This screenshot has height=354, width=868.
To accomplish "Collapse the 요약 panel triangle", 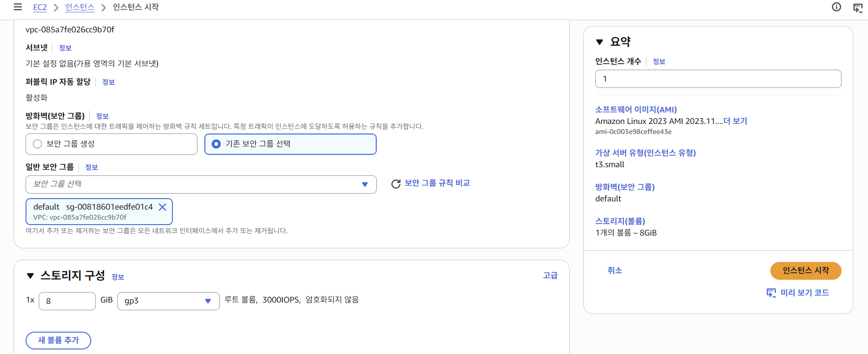I will 599,42.
